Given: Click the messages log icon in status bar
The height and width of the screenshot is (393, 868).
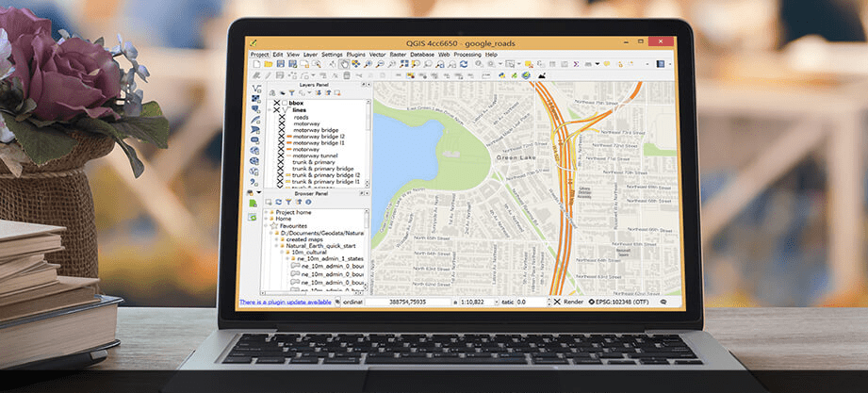Looking at the screenshot, I should tap(663, 302).
